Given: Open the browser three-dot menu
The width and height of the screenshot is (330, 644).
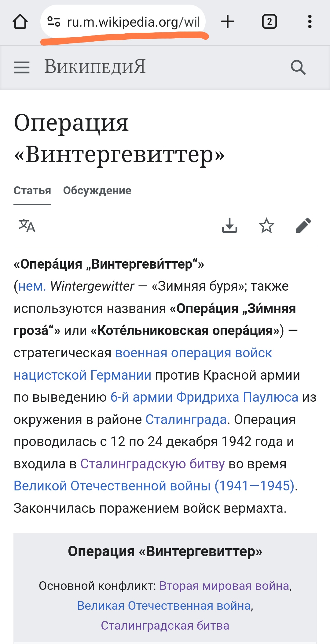Looking at the screenshot, I should click(310, 22).
